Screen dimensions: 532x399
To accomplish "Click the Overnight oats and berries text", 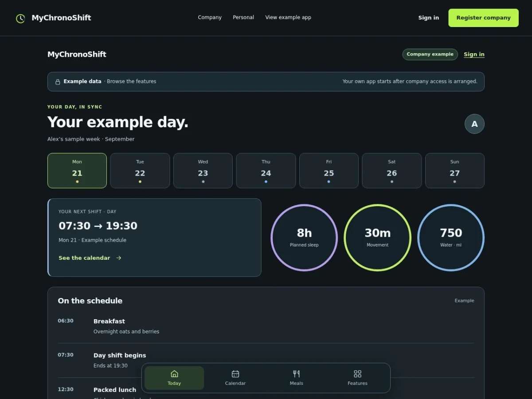I will pyautogui.click(x=126, y=332).
